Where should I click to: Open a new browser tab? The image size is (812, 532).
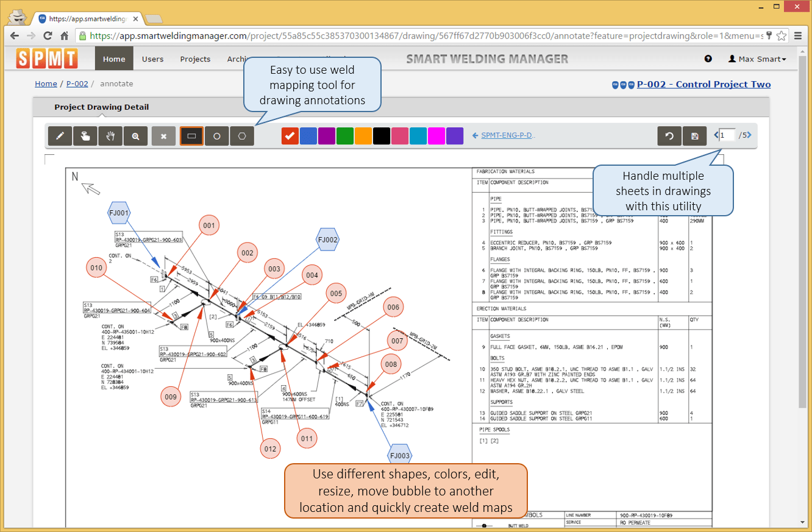pos(154,19)
